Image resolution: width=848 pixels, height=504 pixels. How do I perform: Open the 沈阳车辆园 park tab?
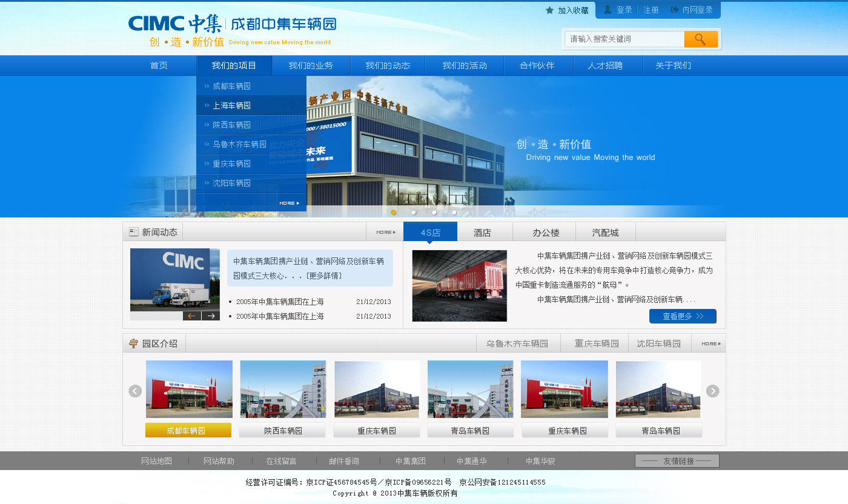tap(659, 343)
